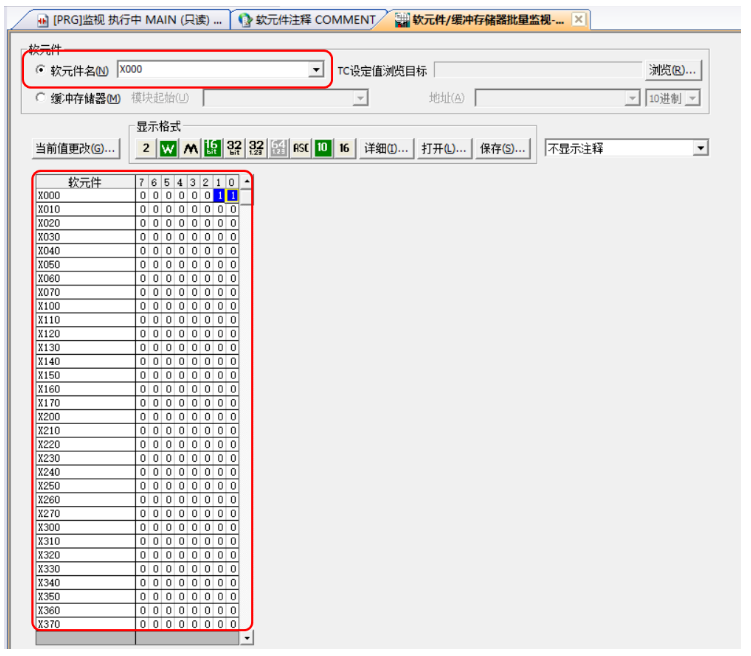The width and height of the screenshot is (751, 656).
Task: Select the X140 device row label
Action: click(86, 362)
